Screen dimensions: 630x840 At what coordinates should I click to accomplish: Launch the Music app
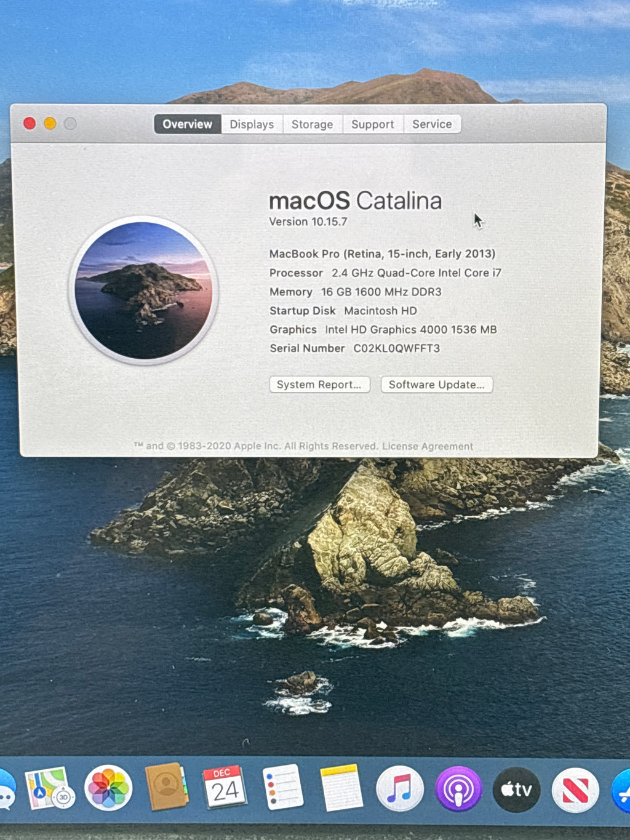400,788
